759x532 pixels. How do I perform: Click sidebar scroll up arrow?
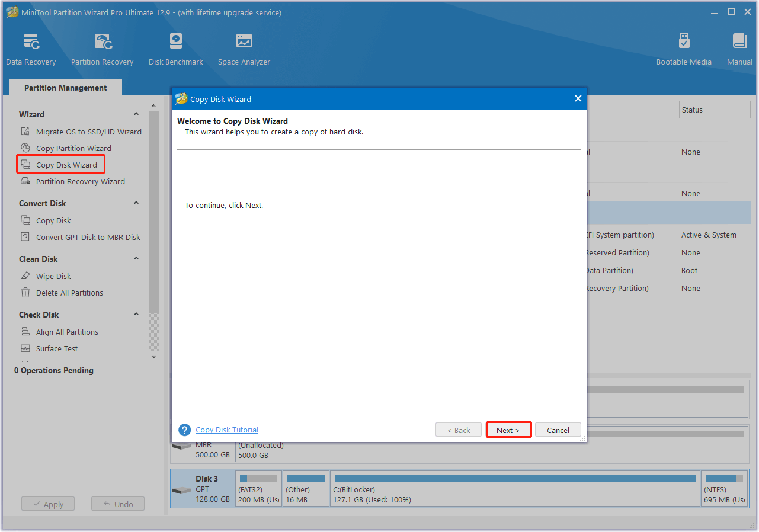153,107
